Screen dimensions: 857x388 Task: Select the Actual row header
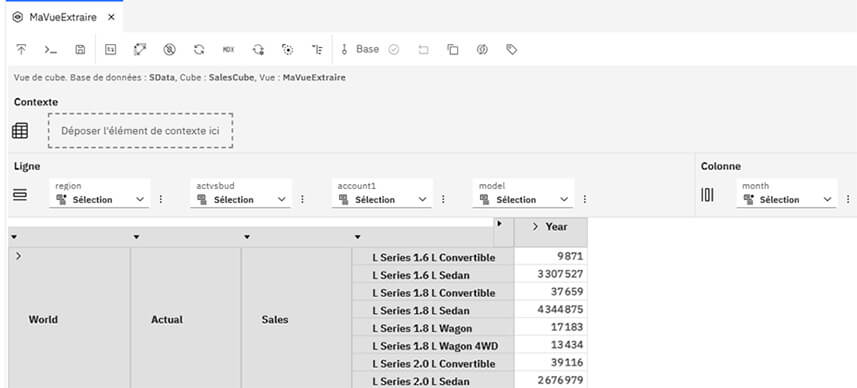pos(167,320)
